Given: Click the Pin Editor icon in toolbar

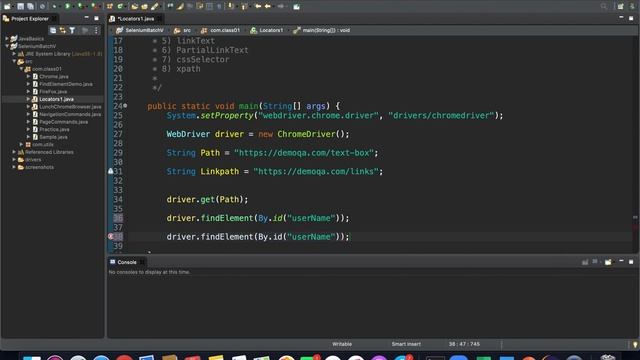Looking at the screenshot, I should click(x=297, y=6).
